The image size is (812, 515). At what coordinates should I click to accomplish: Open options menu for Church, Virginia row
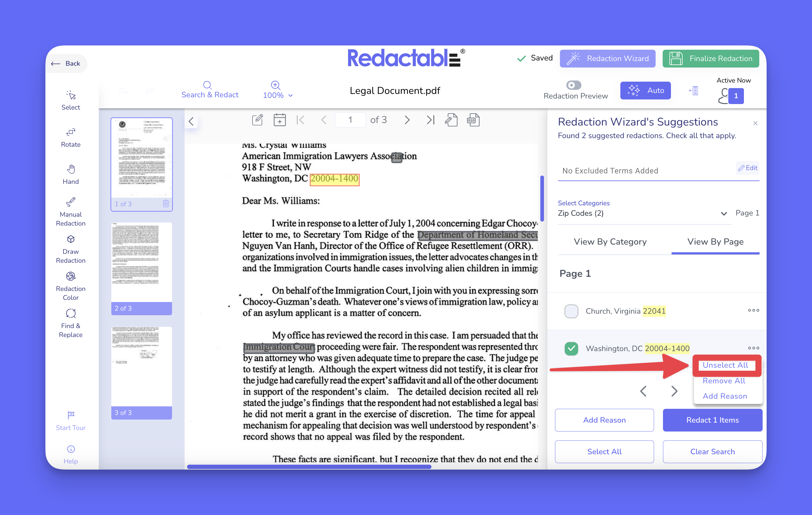pos(753,310)
